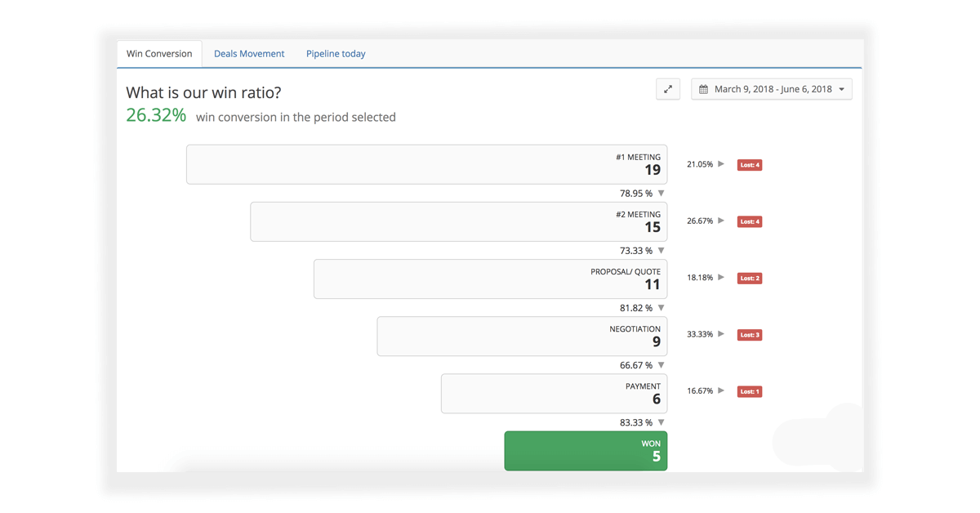Click the Lost: 4 badge for #1 Meeting
Screen dimensions: 980x513
(749, 165)
